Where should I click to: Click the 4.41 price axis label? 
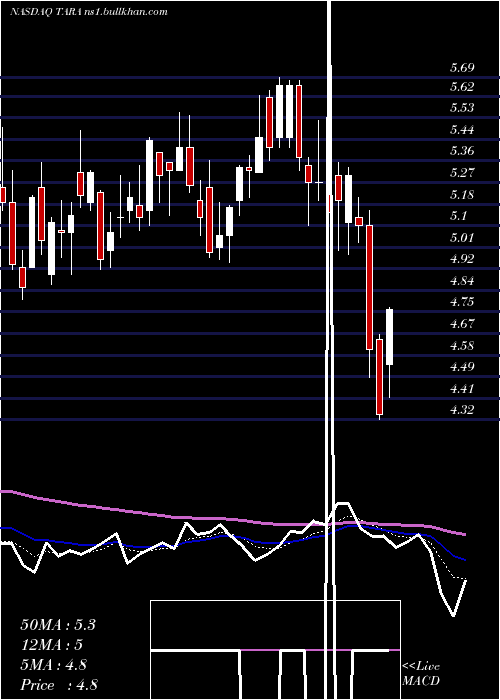click(x=462, y=389)
